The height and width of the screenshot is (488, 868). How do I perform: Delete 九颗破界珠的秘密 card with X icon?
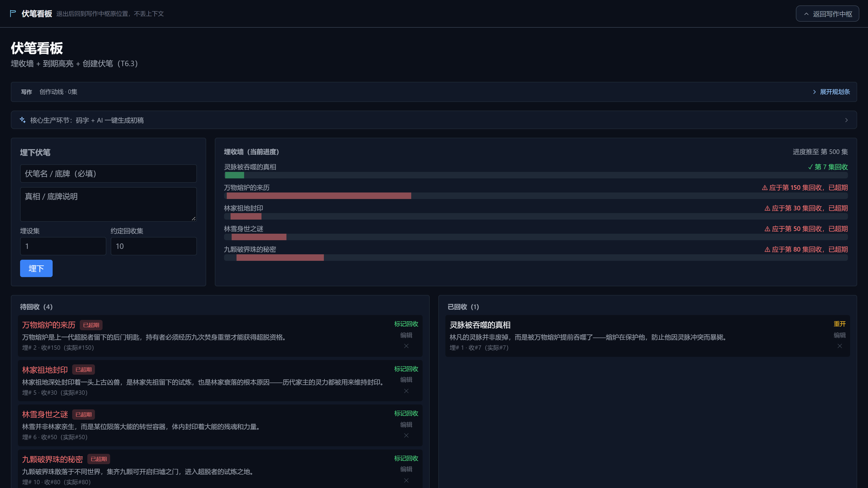(406, 481)
